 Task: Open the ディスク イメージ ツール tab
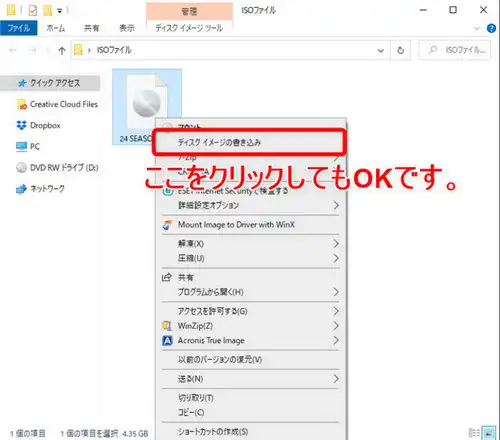189,28
